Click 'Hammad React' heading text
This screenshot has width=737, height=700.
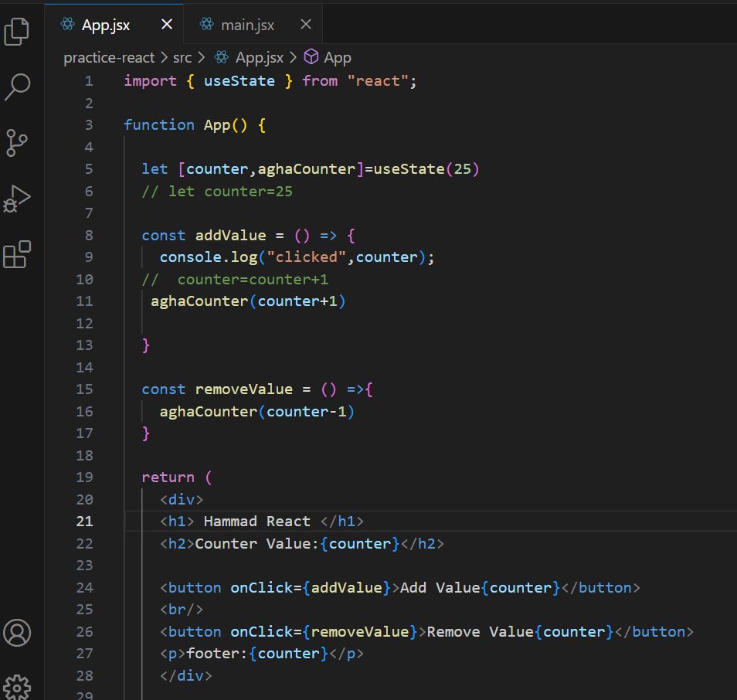257,521
